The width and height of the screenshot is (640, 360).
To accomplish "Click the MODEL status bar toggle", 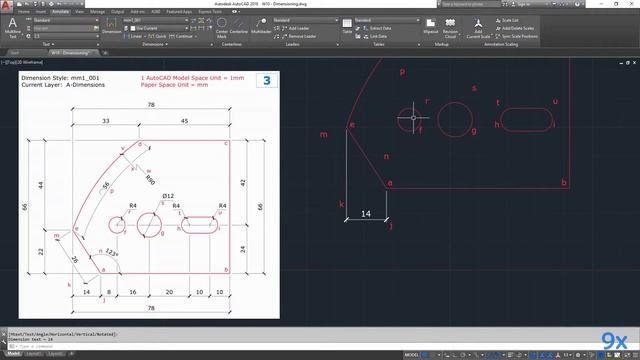I will coord(411,355).
